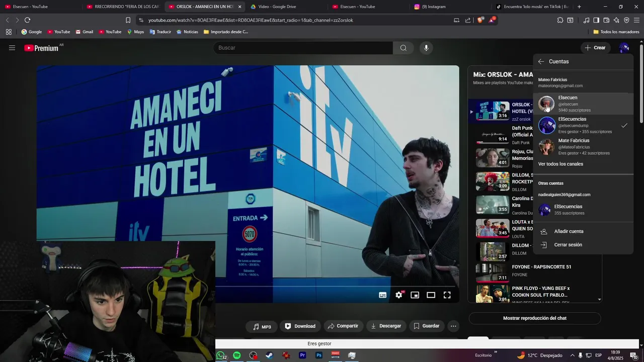Screen dimensions: 644x362
Task: Click the Crear button
Action: [595, 48]
